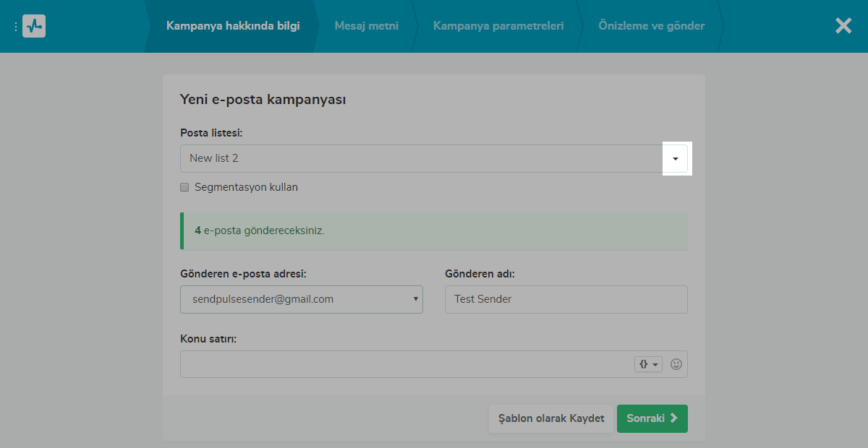868x448 pixels.
Task: Close the campaign wizard with X icon
Action: click(x=843, y=26)
